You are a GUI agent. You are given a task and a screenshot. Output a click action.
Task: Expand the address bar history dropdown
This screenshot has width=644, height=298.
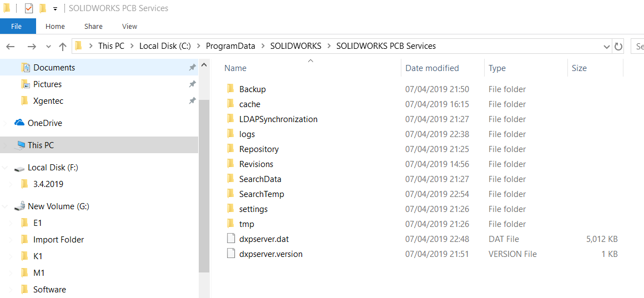[x=606, y=47]
